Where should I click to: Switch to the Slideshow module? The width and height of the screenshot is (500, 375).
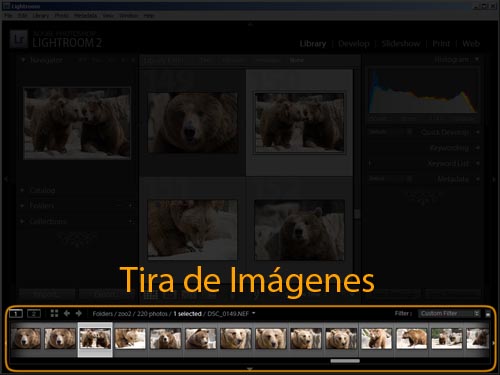(x=401, y=44)
